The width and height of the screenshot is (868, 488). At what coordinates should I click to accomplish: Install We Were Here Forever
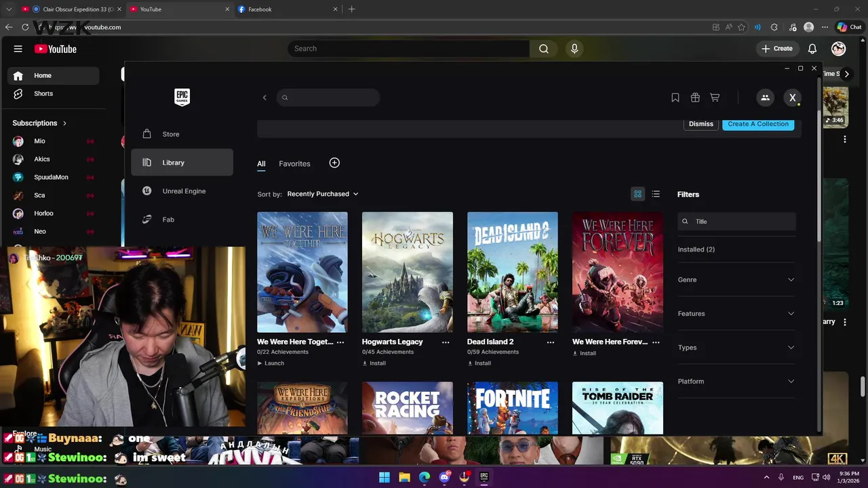pos(584,353)
